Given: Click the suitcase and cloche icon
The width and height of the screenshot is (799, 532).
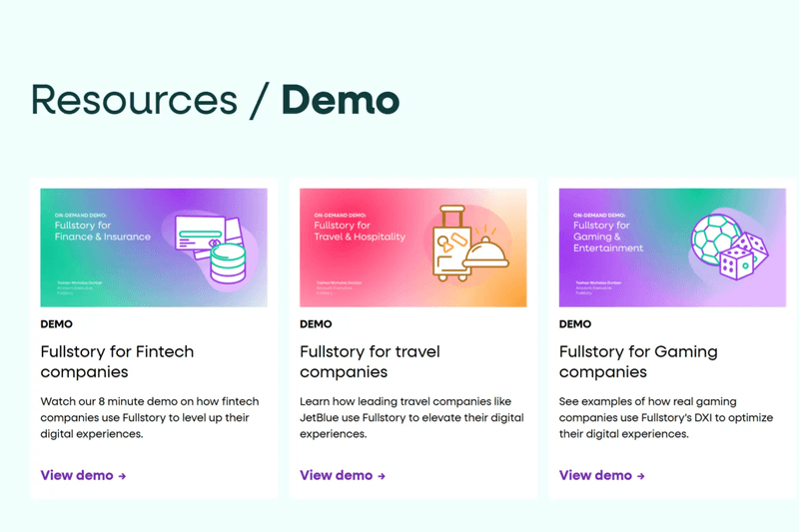Looking at the screenshot, I should [470, 244].
